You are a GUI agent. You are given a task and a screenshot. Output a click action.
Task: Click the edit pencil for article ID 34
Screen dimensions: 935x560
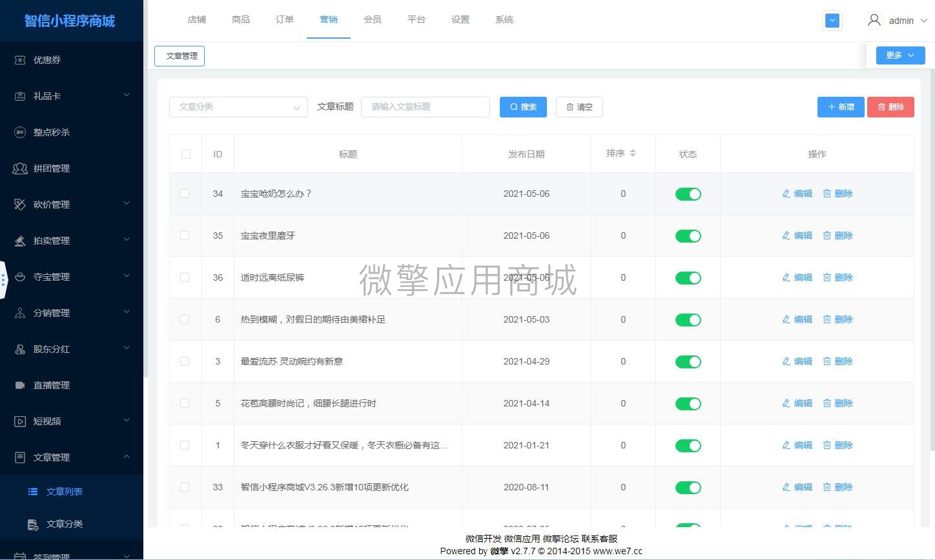786,194
